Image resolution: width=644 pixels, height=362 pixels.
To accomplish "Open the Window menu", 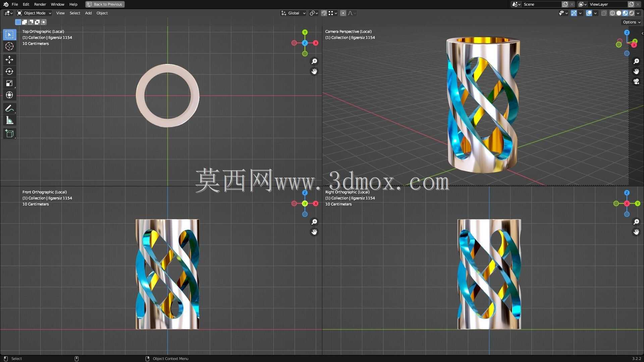I will point(57,4).
